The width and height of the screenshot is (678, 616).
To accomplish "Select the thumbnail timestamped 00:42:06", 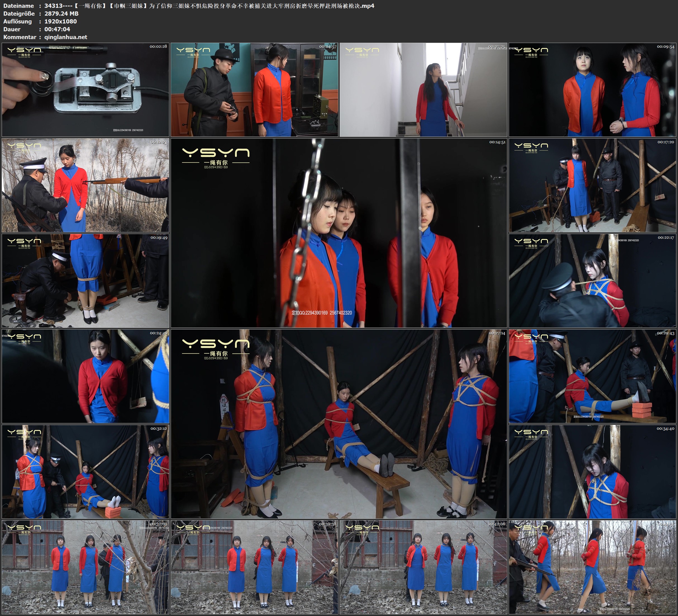I will [x=423, y=567].
